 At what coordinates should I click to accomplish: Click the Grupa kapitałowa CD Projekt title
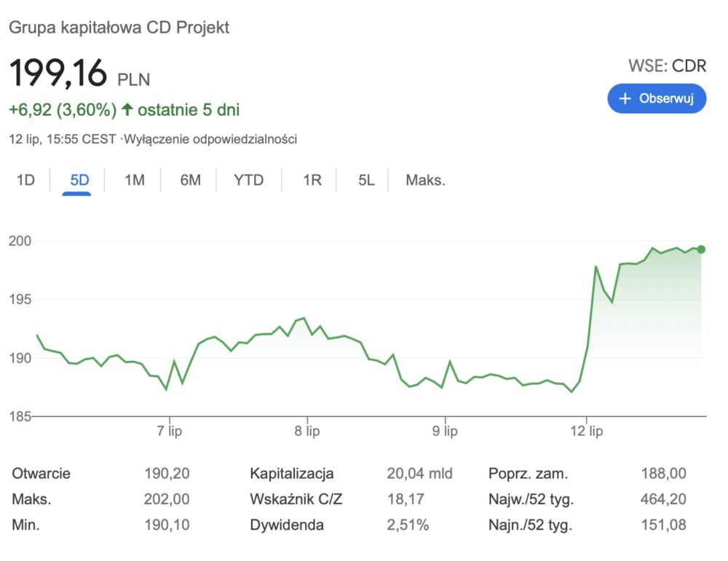119,28
